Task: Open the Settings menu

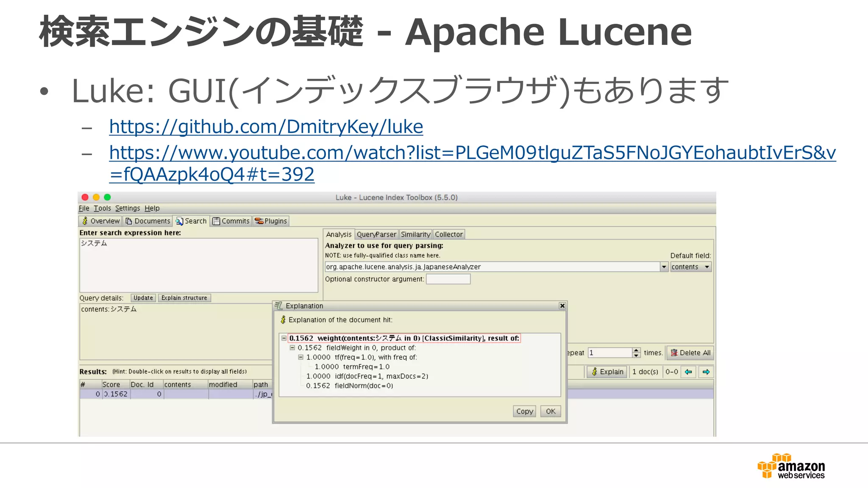Action: 128,208
